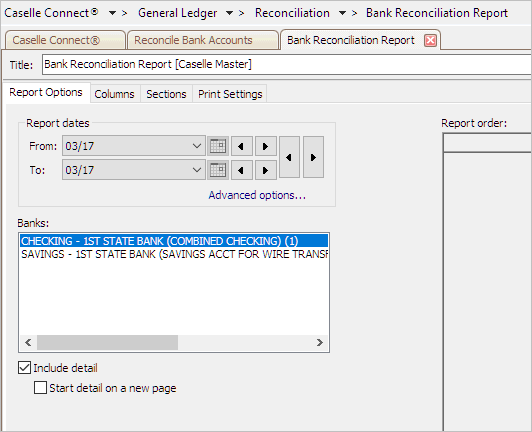532x432 pixels.
Task: Switch to the Print Settings tab
Action: click(x=230, y=94)
